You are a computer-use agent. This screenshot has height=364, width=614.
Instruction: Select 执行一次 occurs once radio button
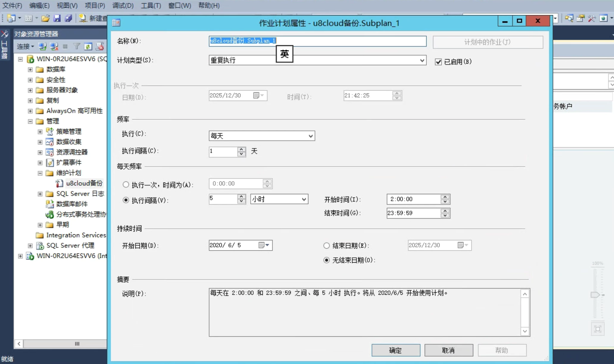coord(126,185)
